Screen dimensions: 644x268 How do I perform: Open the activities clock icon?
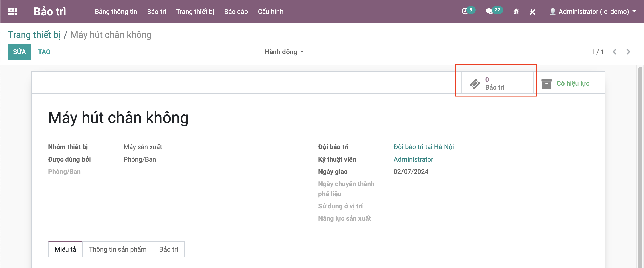tap(465, 11)
